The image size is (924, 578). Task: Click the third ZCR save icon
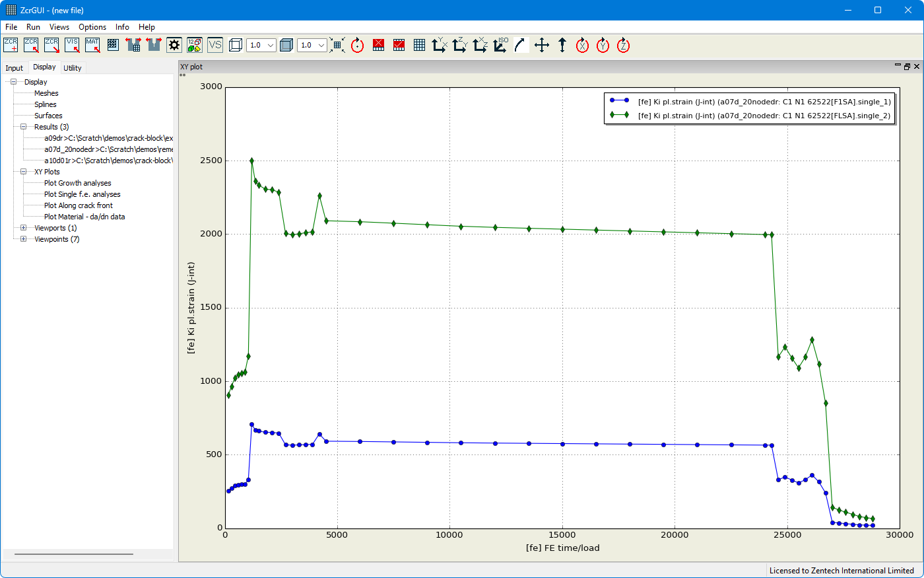tap(51, 45)
